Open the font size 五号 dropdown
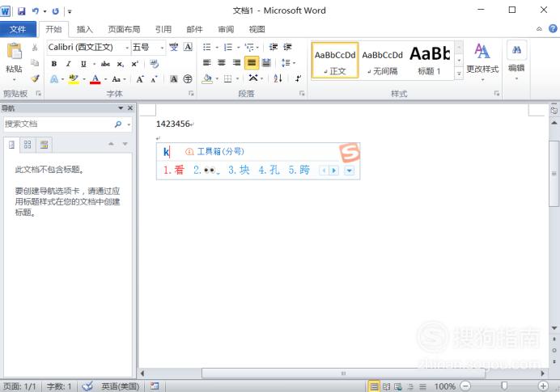The width and height of the screenshot is (560, 392). tap(162, 48)
